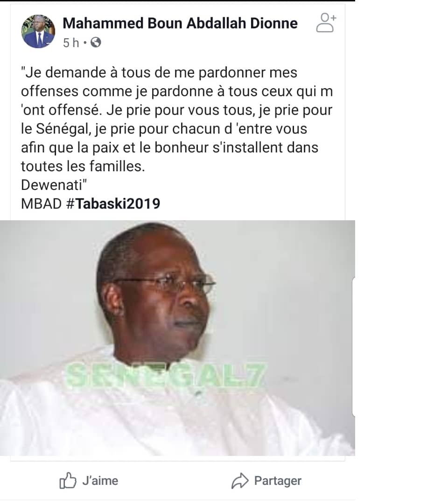Click the MBAD signature text
Viewport: 448px width, 504px height.
tap(41, 204)
